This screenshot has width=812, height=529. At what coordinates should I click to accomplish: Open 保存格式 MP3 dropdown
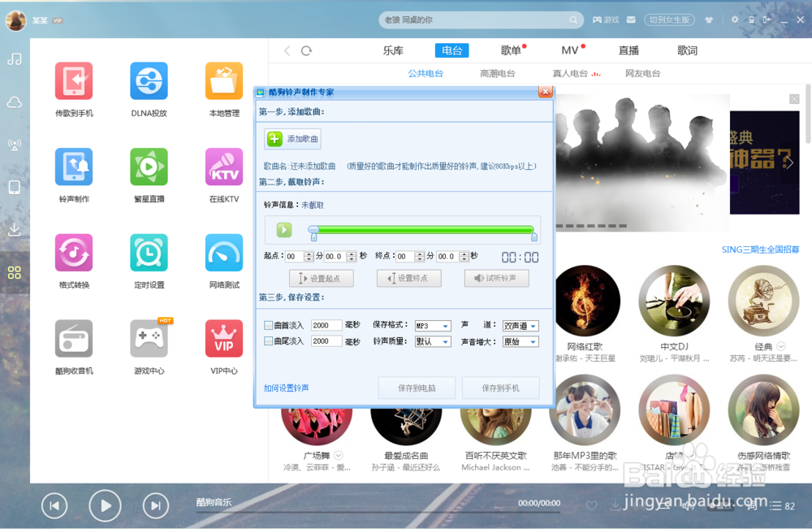click(433, 326)
